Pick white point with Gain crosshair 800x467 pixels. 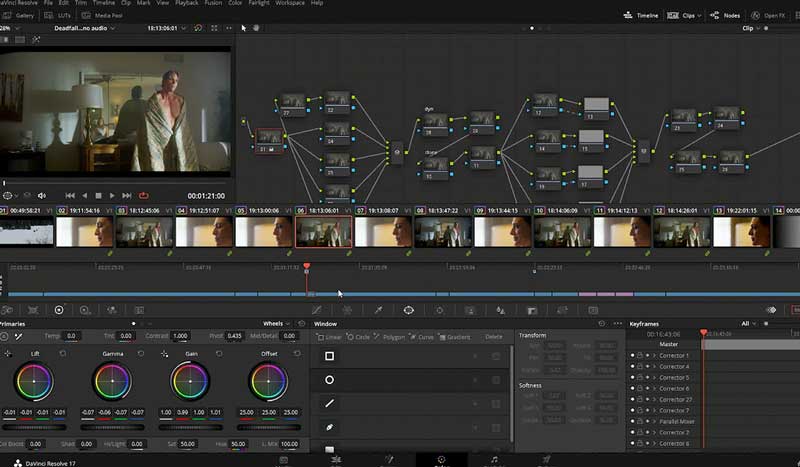[164, 353]
